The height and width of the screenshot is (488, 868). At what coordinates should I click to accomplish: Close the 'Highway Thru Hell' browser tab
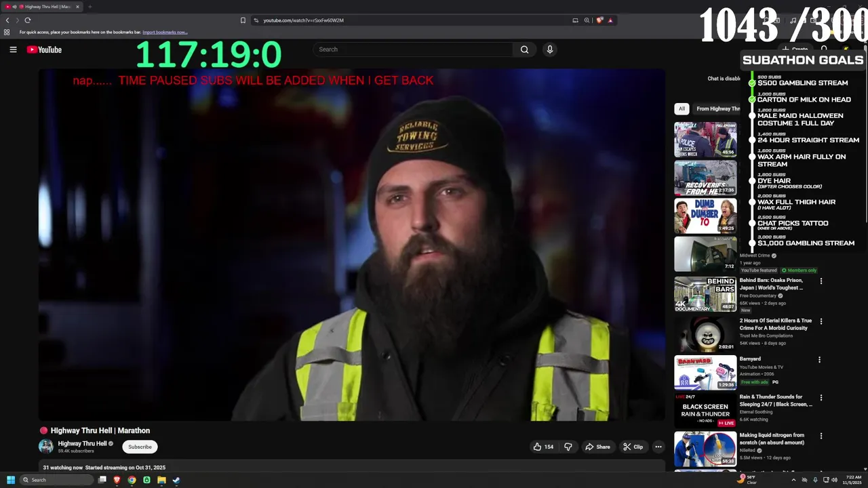(77, 7)
